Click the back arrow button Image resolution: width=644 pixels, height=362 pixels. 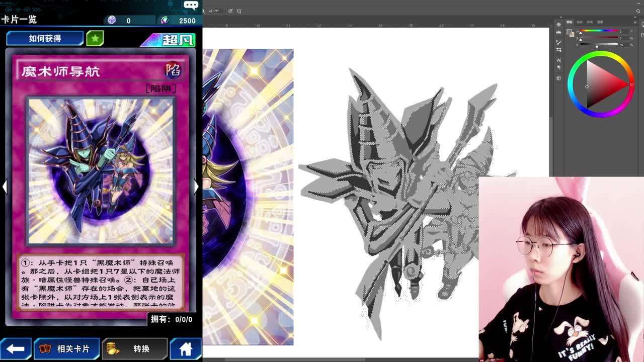click(x=16, y=348)
